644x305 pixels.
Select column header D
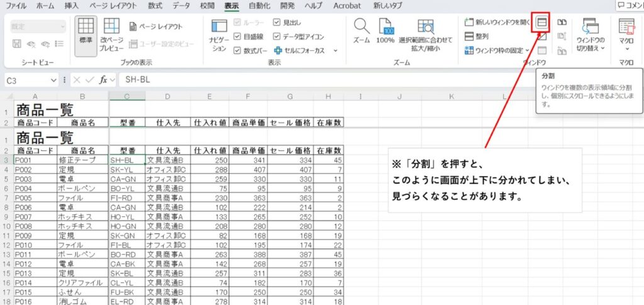pyautogui.click(x=167, y=96)
